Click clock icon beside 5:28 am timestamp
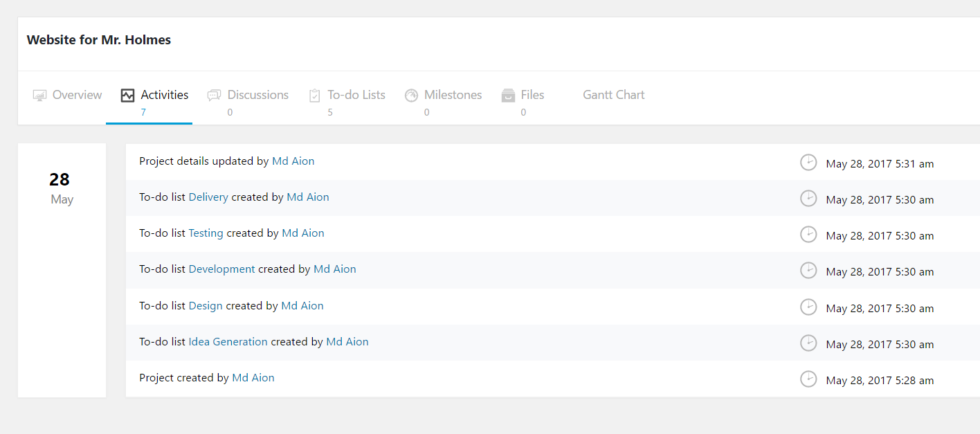The image size is (980, 434). 808,379
